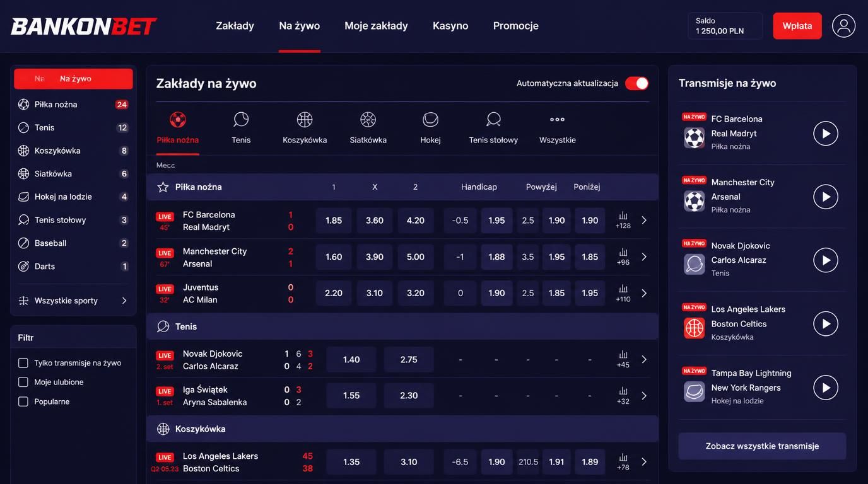Play Lakers vs Celtics live stream
Viewport: 868px width, 484px height.
coord(826,324)
